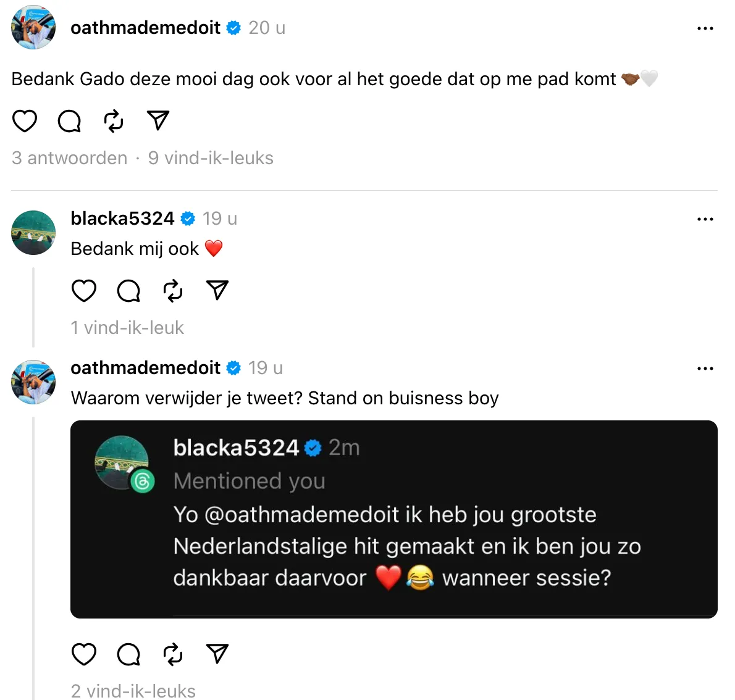Reply to the Bedank Gado post

pos(69,121)
